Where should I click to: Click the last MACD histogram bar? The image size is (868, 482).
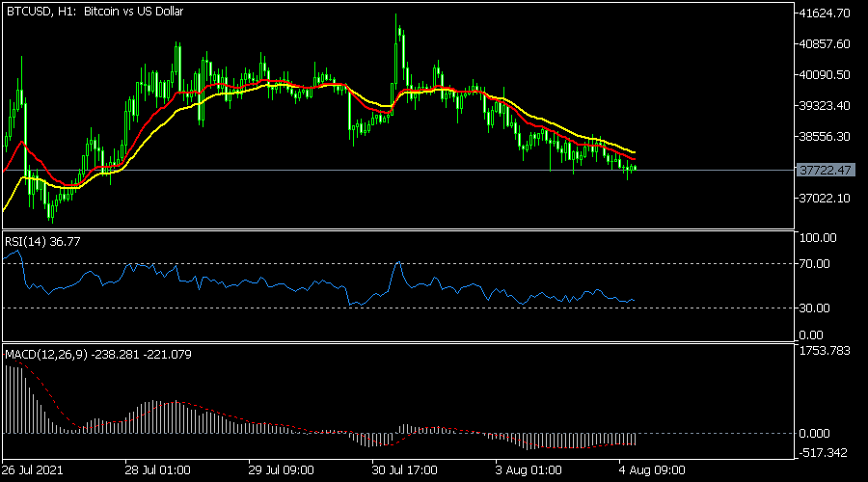(635, 440)
